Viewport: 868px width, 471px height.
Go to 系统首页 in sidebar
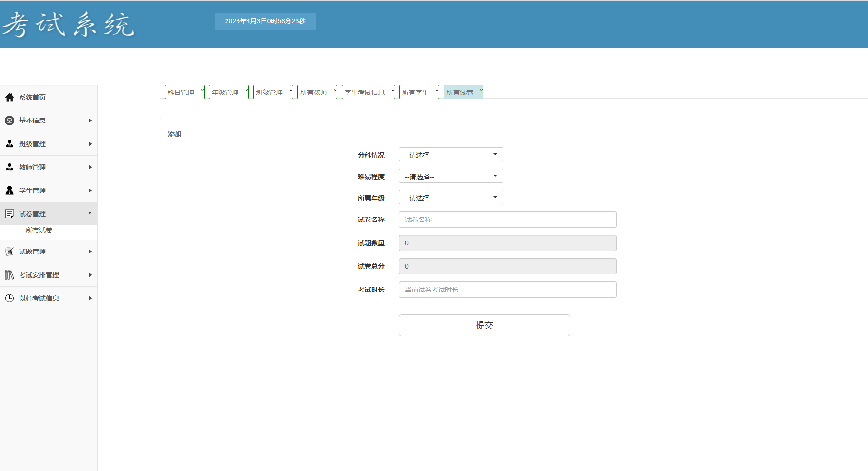click(49, 97)
